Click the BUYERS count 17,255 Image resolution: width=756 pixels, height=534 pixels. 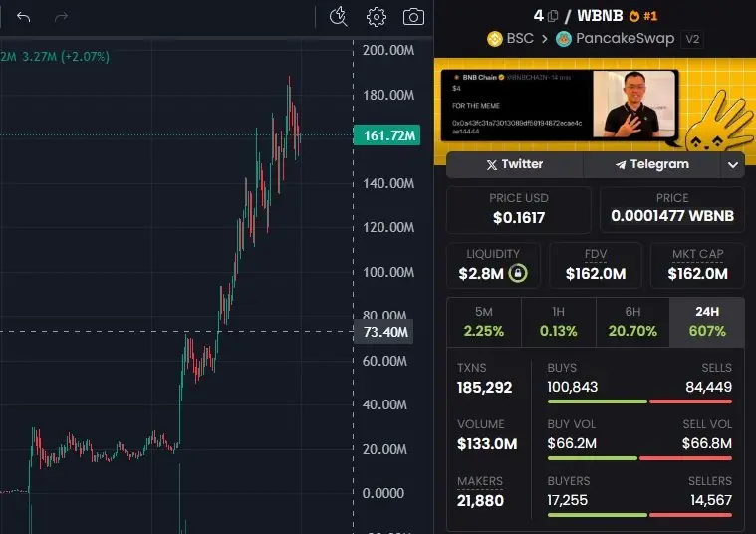point(567,501)
